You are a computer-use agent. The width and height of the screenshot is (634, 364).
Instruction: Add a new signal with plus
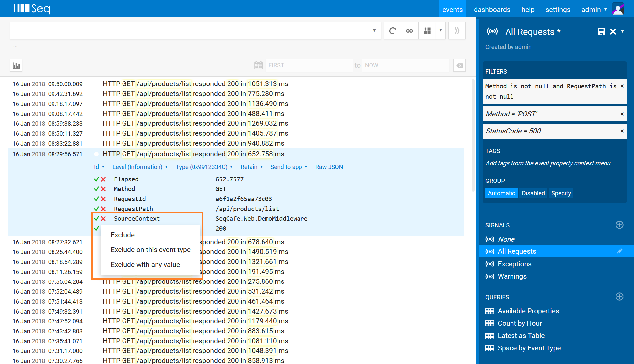[x=619, y=225]
